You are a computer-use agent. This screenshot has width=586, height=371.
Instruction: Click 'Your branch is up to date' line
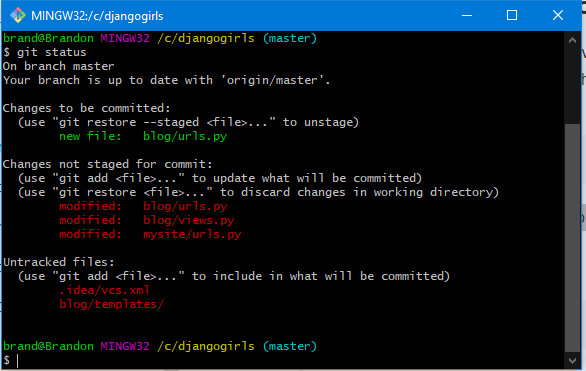(166, 80)
